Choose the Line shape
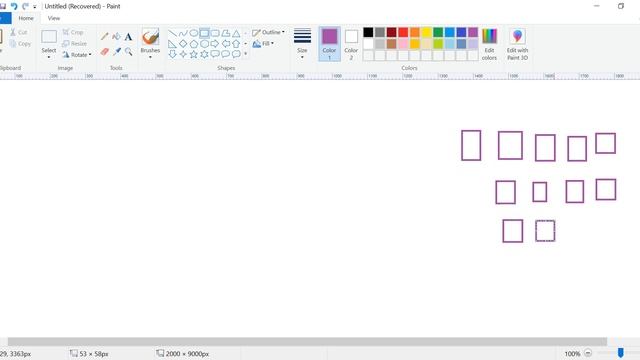The height and width of the screenshot is (360, 640). 173,33
